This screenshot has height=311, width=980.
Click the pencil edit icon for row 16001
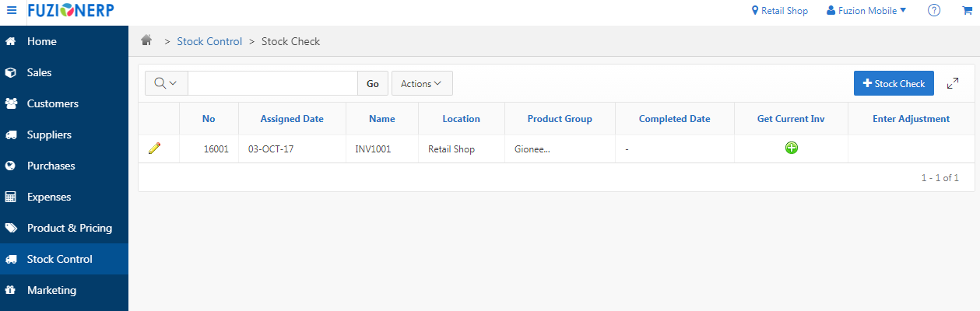click(154, 149)
